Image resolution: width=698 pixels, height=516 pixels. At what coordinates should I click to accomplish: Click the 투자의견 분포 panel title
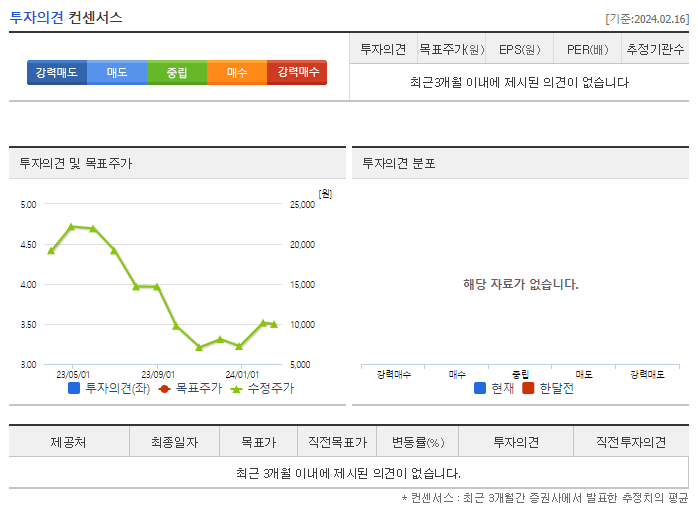tap(398, 163)
